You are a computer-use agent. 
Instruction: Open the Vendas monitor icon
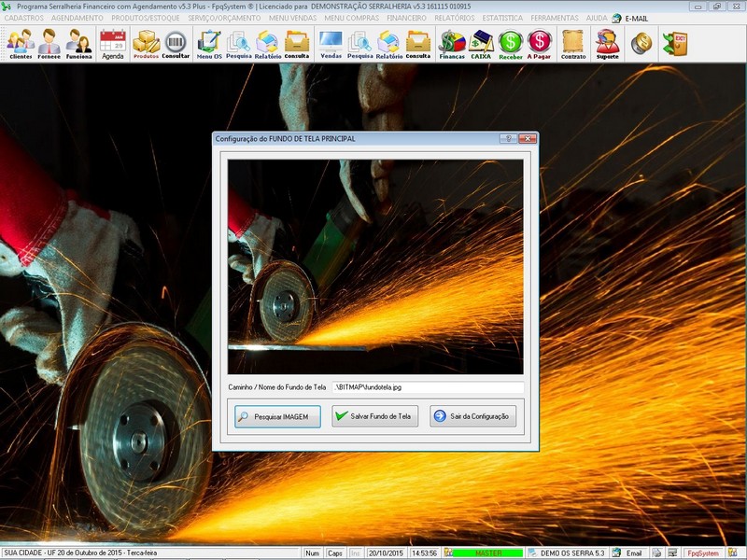tap(331, 44)
